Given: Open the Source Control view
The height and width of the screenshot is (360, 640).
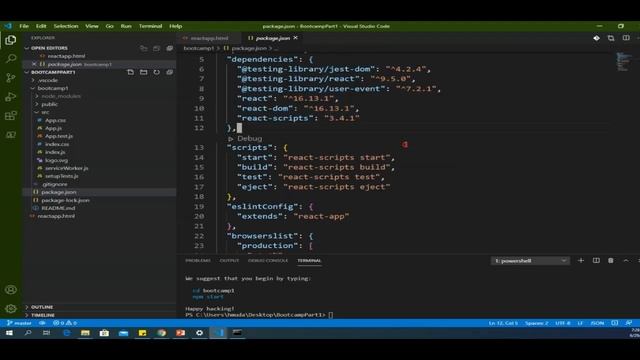Looking at the screenshot, I should [x=11, y=78].
